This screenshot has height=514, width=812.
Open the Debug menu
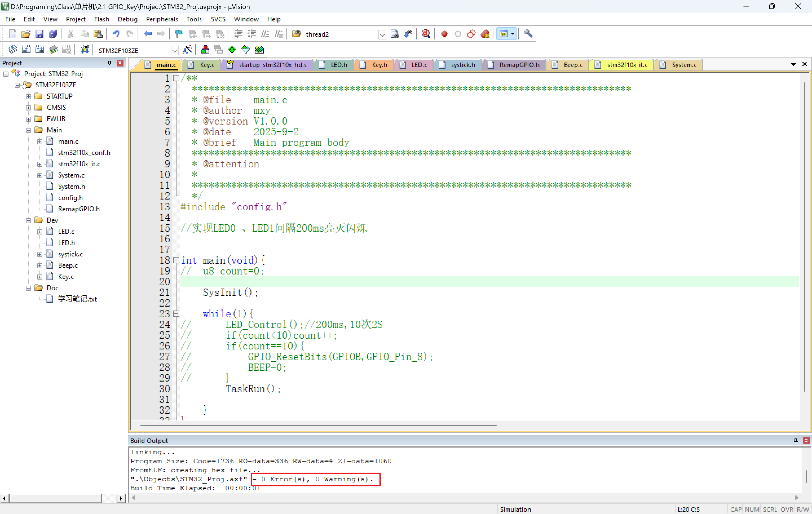[127, 19]
